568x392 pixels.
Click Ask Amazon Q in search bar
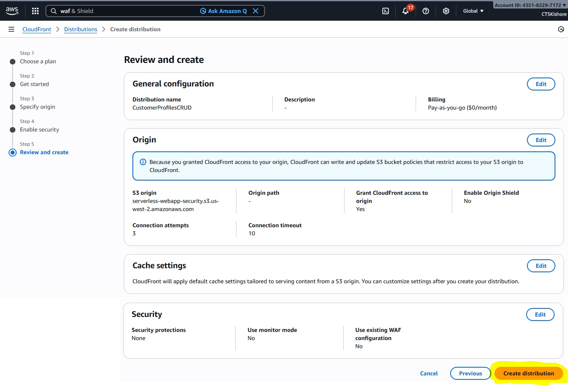[223, 11]
